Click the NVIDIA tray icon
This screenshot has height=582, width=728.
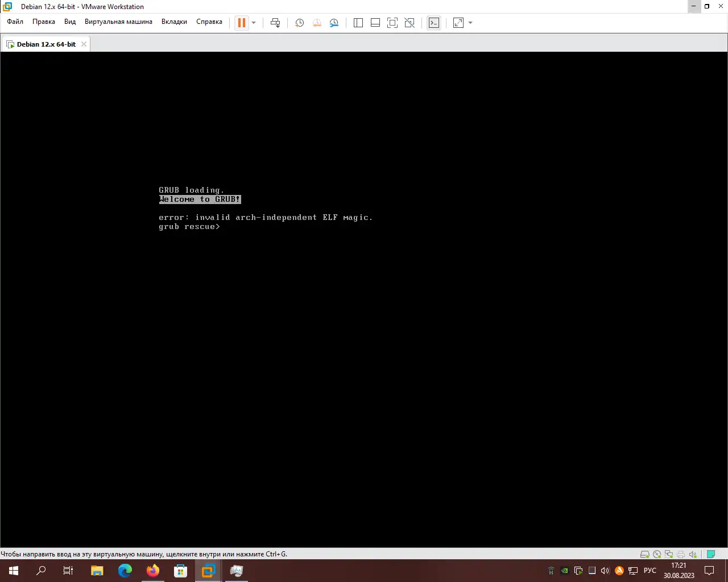[x=565, y=571]
